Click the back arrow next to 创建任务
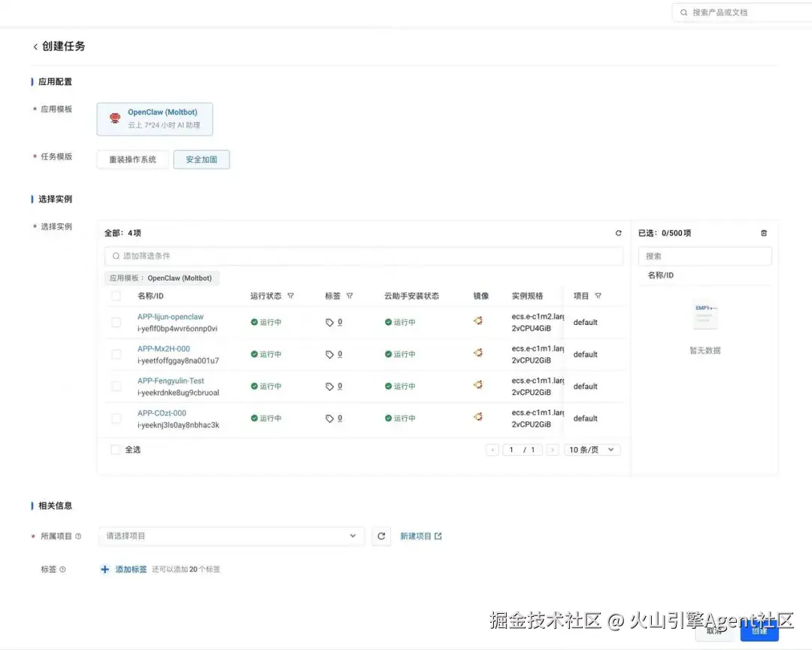The height and width of the screenshot is (650, 812). (35, 46)
